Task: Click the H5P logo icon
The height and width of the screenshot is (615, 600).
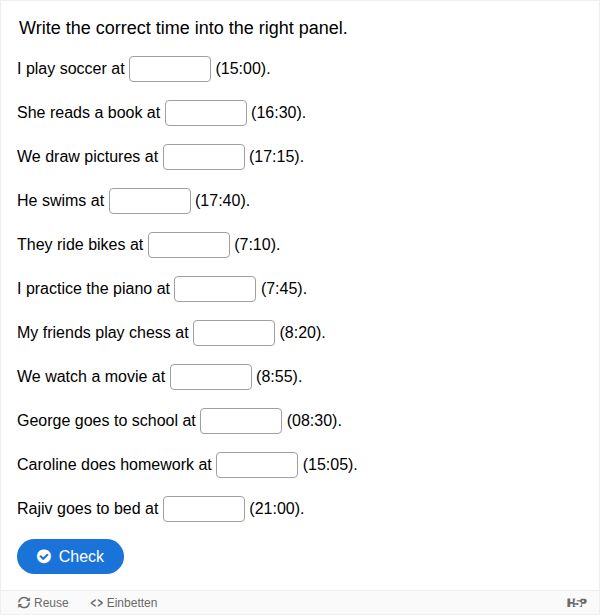Action: [576, 602]
